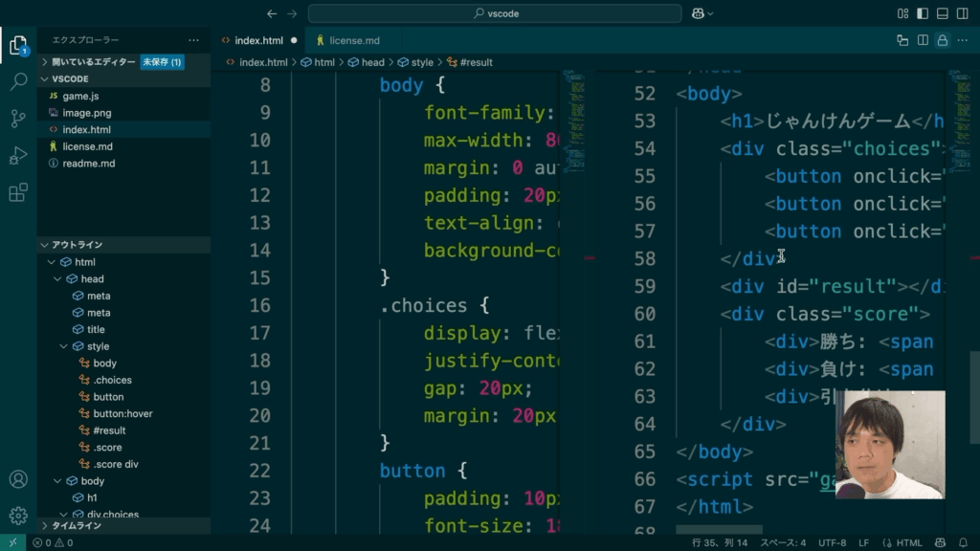Open the Extensions view

[18, 193]
